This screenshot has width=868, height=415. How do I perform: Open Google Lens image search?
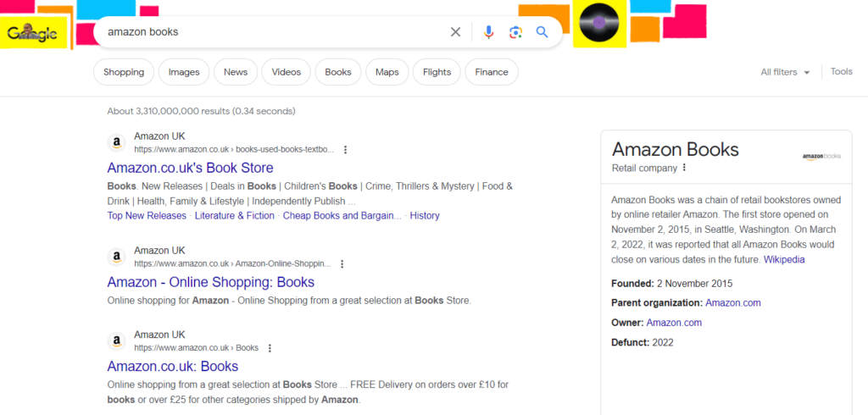(516, 32)
